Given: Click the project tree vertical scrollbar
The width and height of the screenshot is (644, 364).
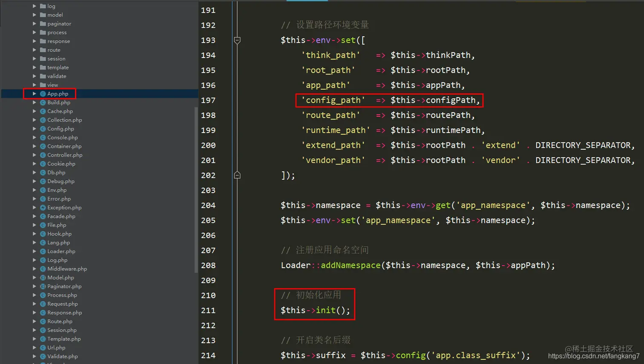Looking at the screenshot, I should tap(196, 190).
